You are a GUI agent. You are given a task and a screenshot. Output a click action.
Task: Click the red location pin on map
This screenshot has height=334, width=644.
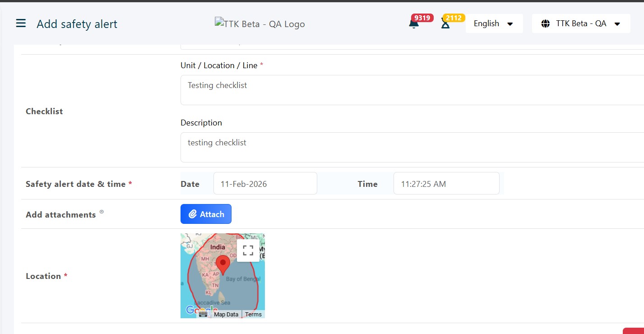(222, 264)
